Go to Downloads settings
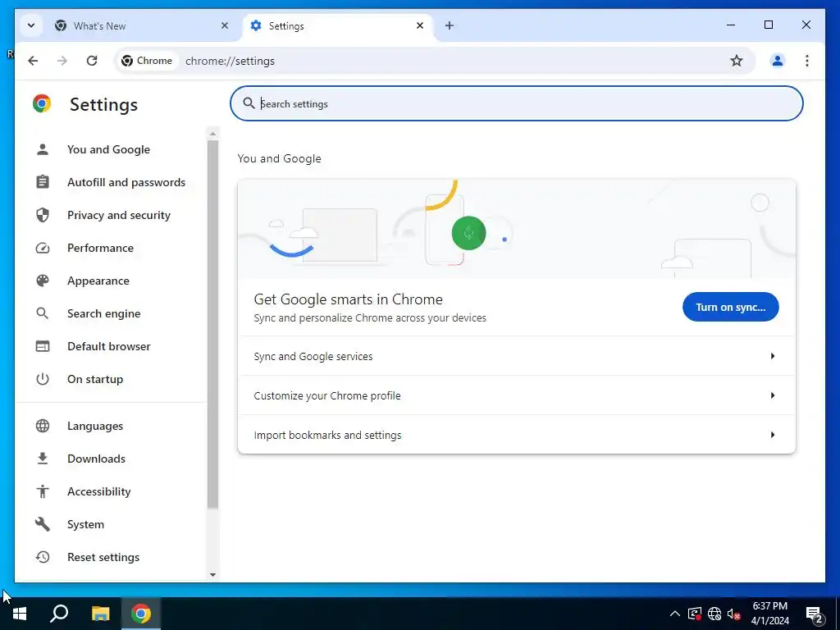The width and height of the screenshot is (840, 630). click(x=97, y=459)
